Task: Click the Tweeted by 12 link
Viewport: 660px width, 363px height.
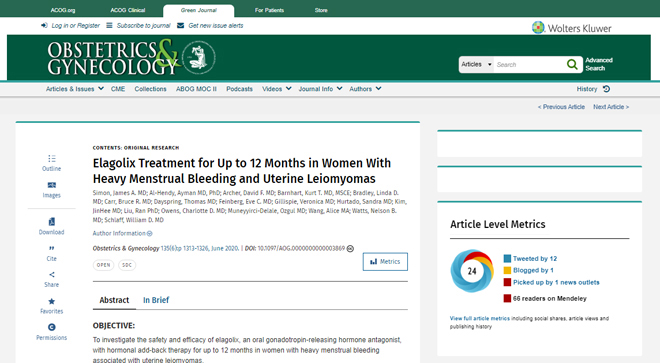Action: tap(535, 259)
